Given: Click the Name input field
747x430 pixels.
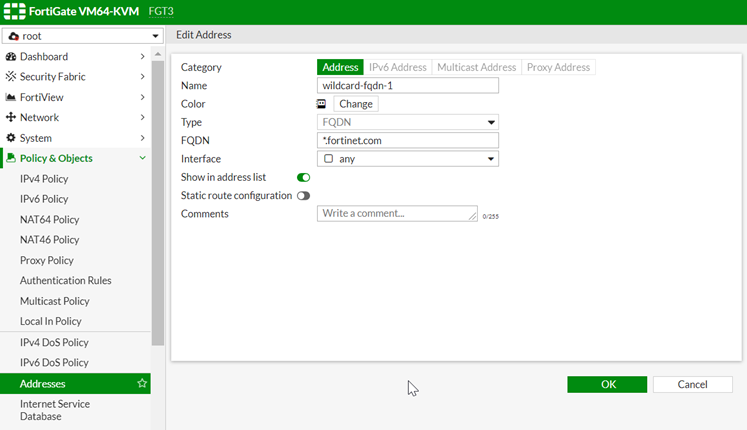Looking at the screenshot, I should tap(408, 86).
